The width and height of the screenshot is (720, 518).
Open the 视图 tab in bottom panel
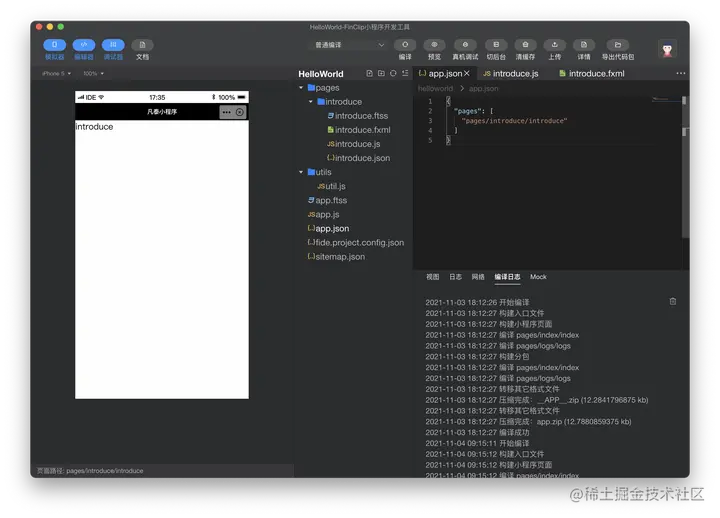[433, 277]
